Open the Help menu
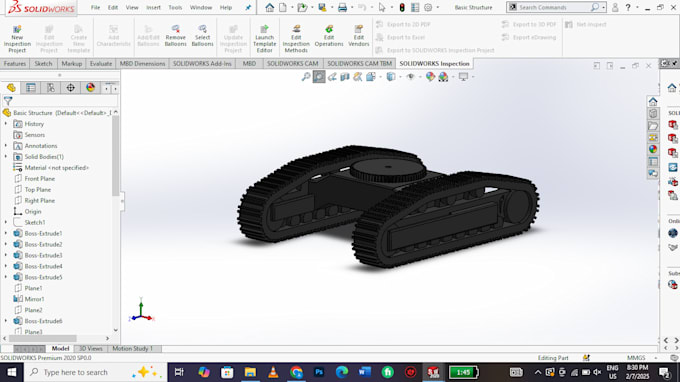The image size is (680, 382). 226,7
